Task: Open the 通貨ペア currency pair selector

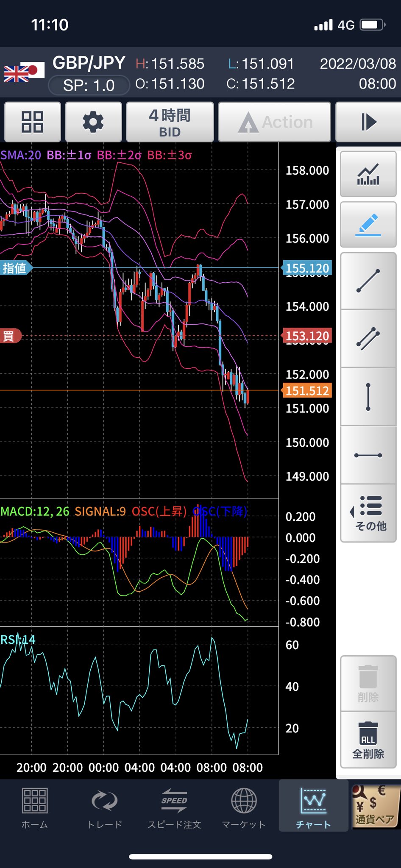Action: coord(376,807)
